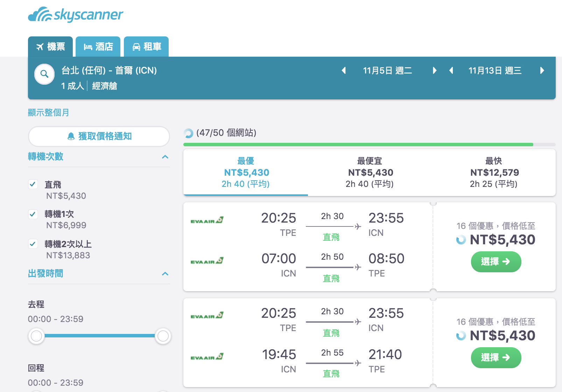562x392 pixels.
Task: Click the 去程 slider right handle
Action: 163,336
